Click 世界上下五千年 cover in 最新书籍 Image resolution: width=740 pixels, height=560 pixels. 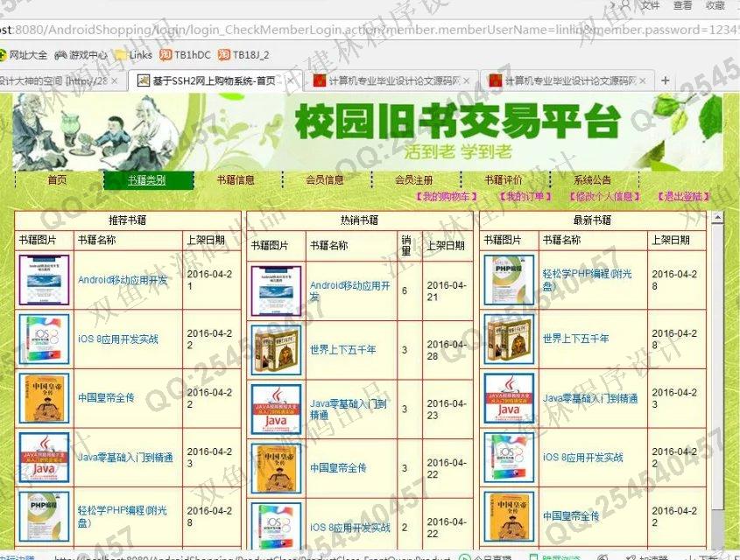click(x=509, y=339)
